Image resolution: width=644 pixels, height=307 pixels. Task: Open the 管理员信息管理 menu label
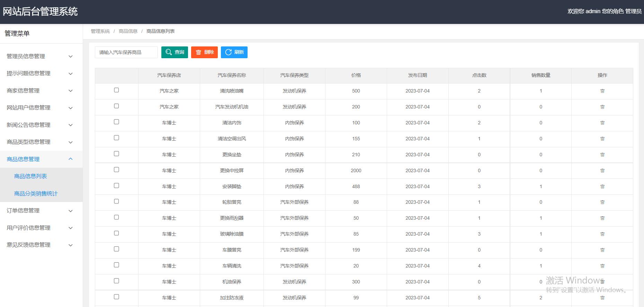click(26, 56)
